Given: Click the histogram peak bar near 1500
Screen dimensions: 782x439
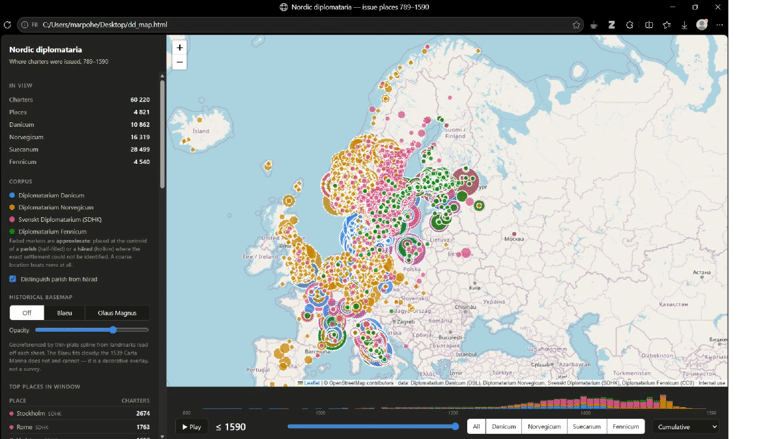Looking at the screenshot, I should click(x=663, y=402).
